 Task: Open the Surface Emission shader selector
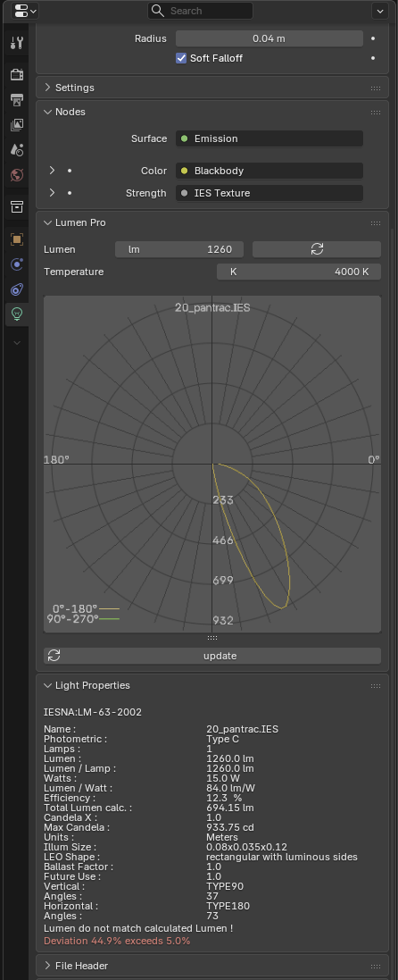[x=269, y=138]
